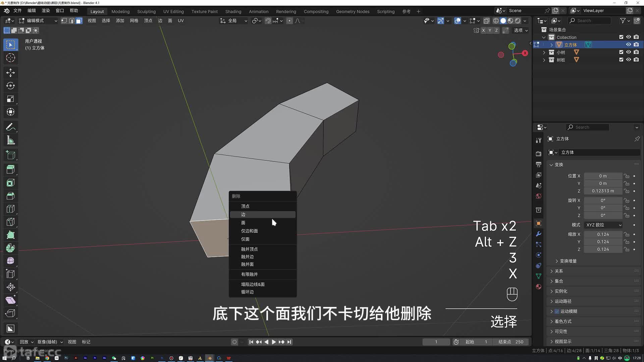644x362 pixels.
Task: Select the Poly Build tool
Action: click(x=10, y=235)
